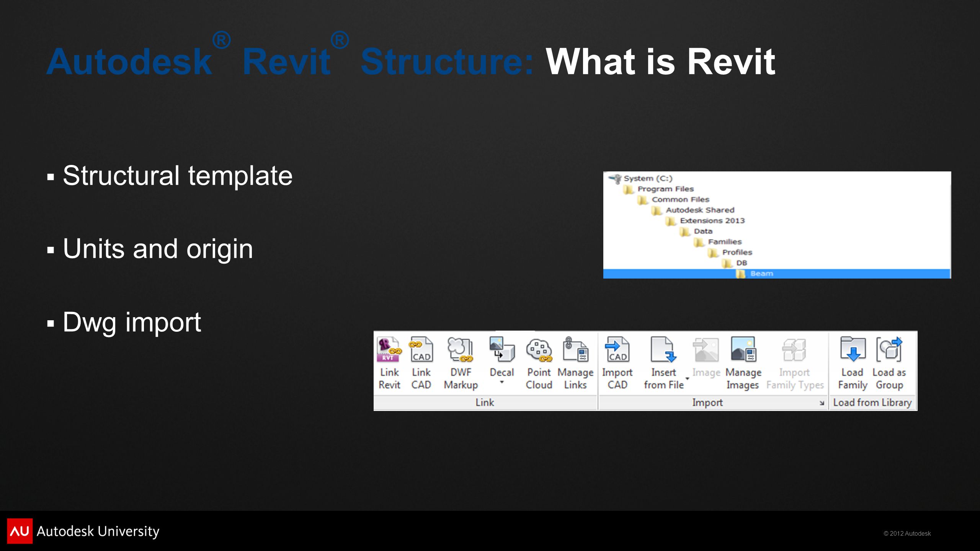Viewport: 980px width, 551px height.
Task: Click the Link panel label
Action: click(485, 403)
